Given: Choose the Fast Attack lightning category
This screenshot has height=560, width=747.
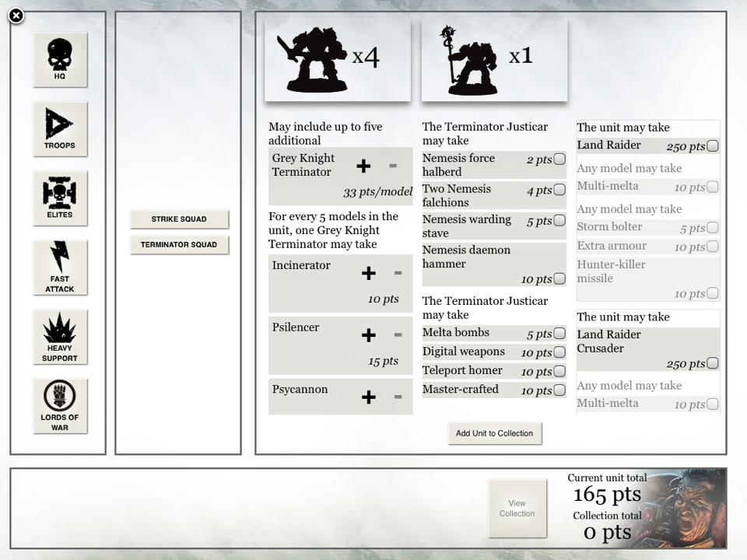Looking at the screenshot, I should coord(60,268).
